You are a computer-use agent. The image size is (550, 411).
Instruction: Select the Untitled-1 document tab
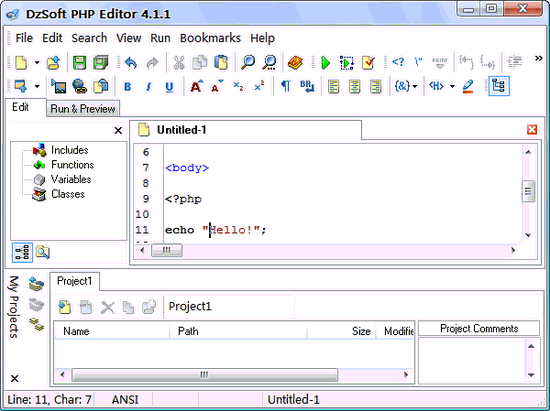pos(246,130)
